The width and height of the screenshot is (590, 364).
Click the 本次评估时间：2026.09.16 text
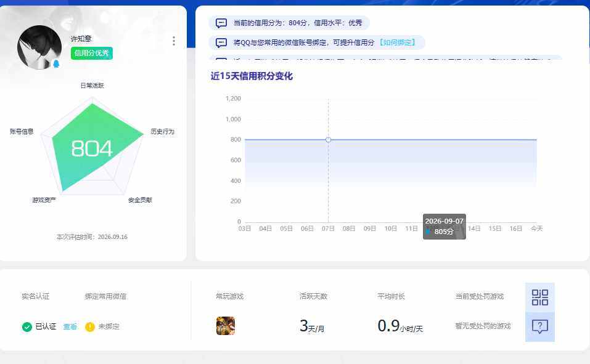pyautogui.click(x=92, y=237)
